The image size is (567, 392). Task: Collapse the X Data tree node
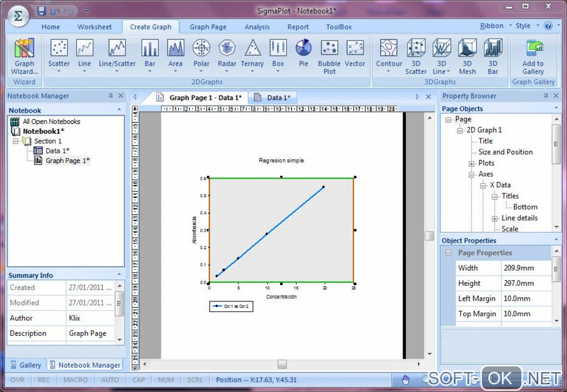[483, 186]
